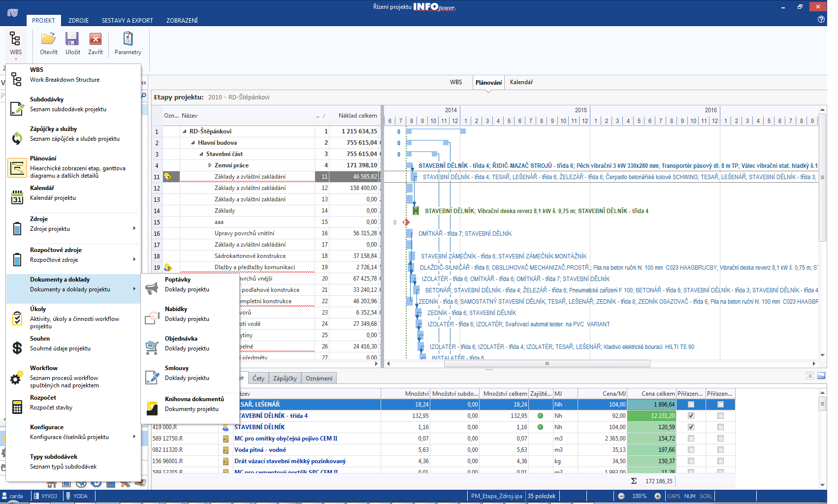
Task: Open Subdodávky list from menu
Action: (68, 104)
